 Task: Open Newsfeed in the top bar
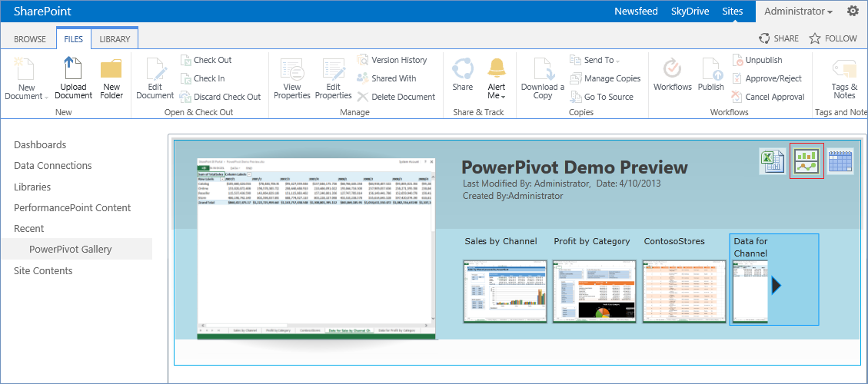click(x=637, y=11)
